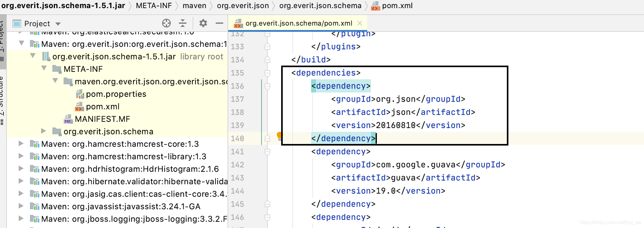Click line number 137 in the gutter
Image resolution: width=644 pixels, height=228 pixels.
coord(237,99)
